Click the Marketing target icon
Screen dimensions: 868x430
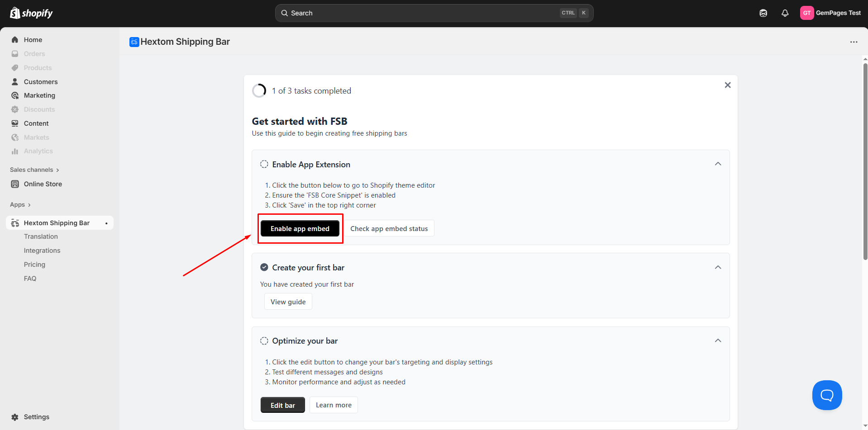[15, 95]
